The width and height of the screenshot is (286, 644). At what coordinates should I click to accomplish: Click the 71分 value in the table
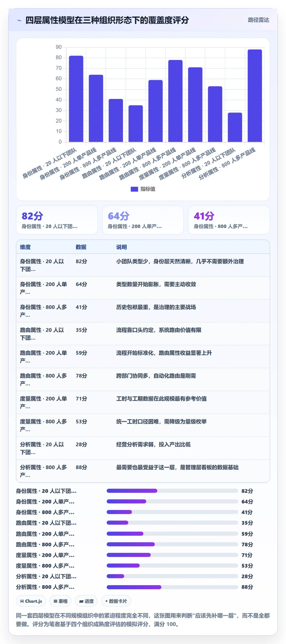click(81, 399)
